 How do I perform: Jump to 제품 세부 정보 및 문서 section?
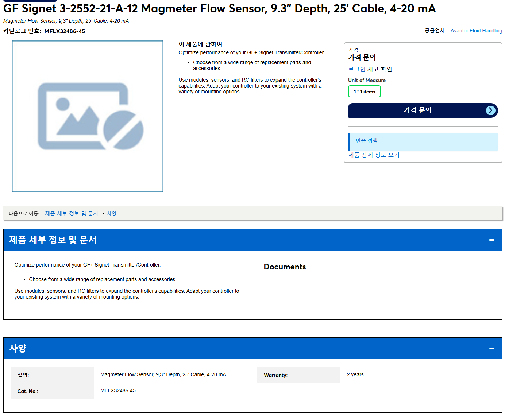72,214
